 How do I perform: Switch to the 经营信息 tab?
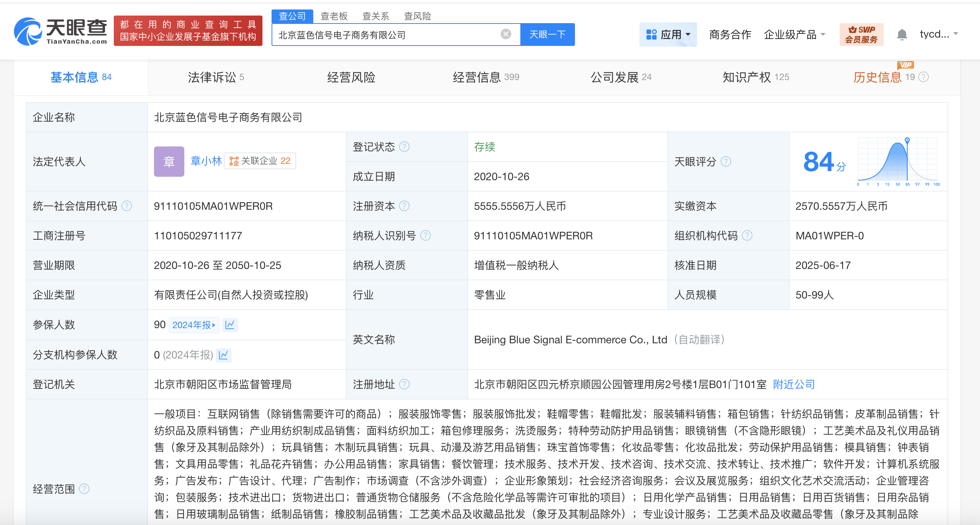click(x=486, y=77)
